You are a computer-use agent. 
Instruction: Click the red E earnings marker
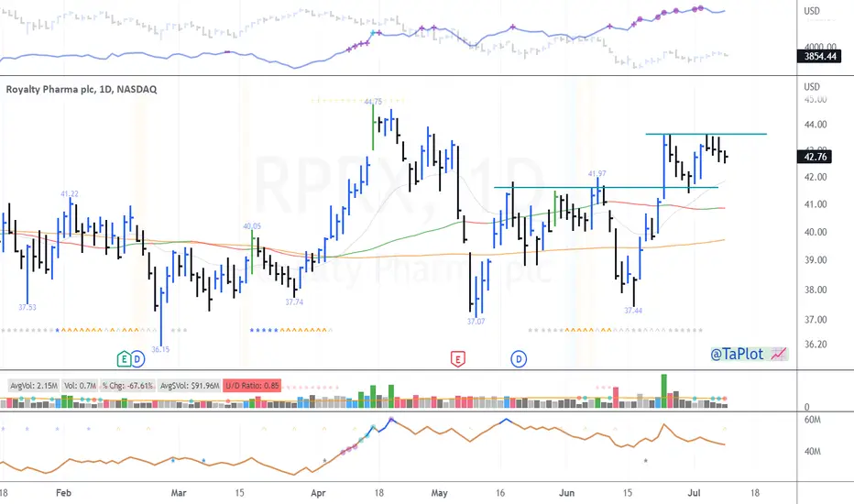tap(457, 359)
